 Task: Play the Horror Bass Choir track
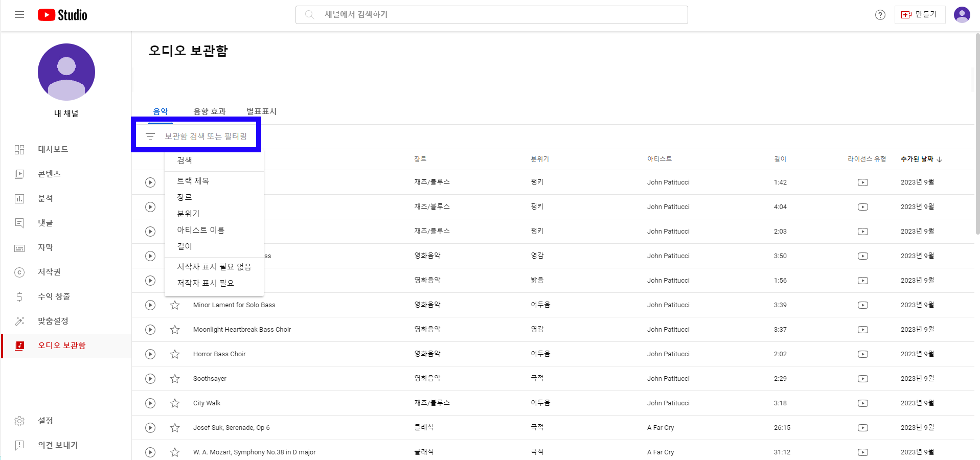(150, 354)
